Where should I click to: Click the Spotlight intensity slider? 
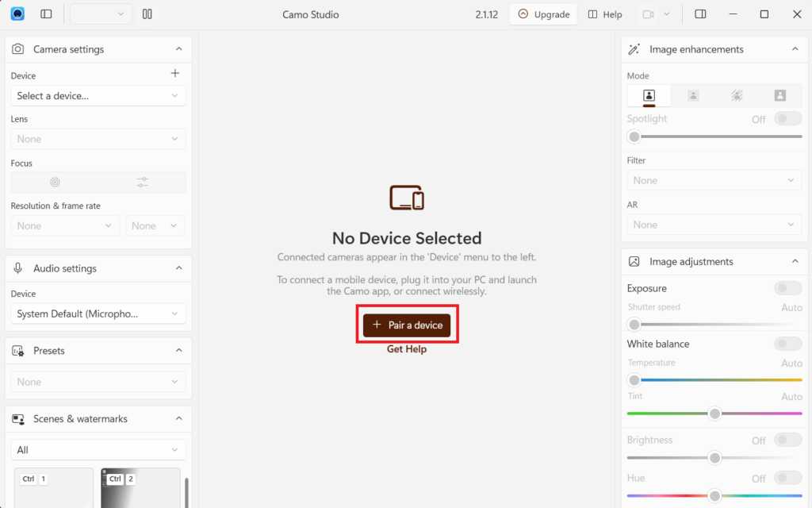[714, 137]
